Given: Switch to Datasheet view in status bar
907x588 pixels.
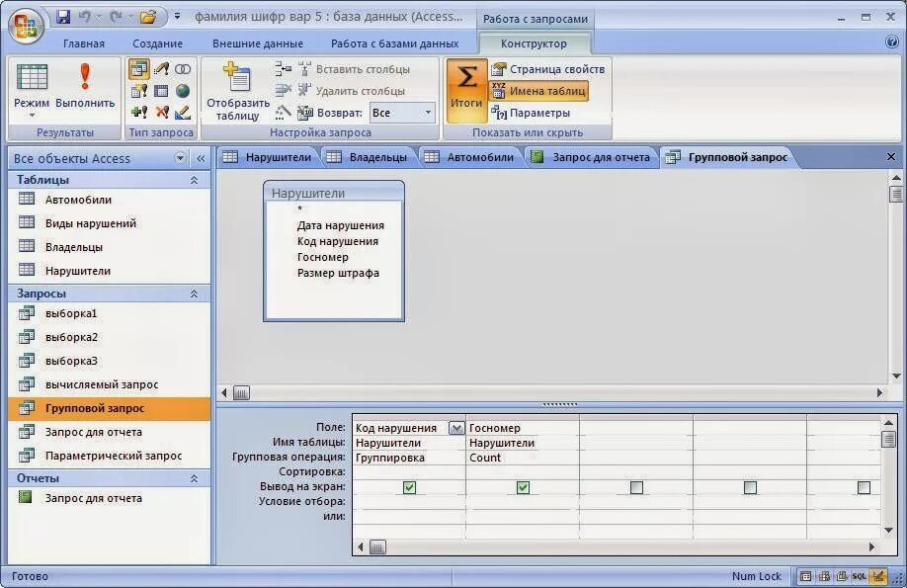Looking at the screenshot, I should pyautogui.click(x=805, y=576).
